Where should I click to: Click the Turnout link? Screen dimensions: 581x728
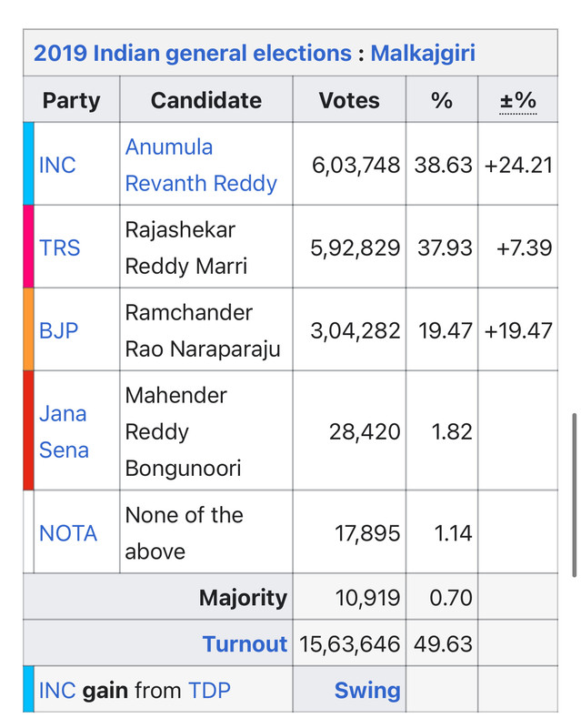245,644
